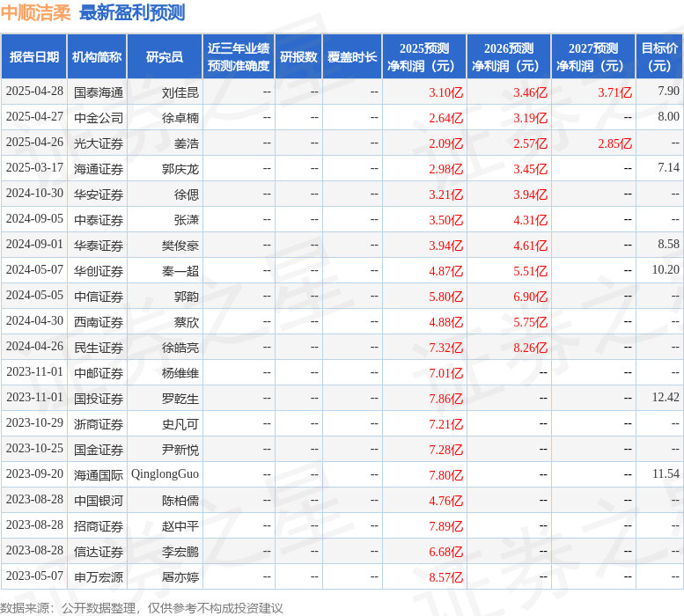Viewport: 684px width, 616px height.
Task: Click analyst 郭庆龙
Action: click(180, 169)
